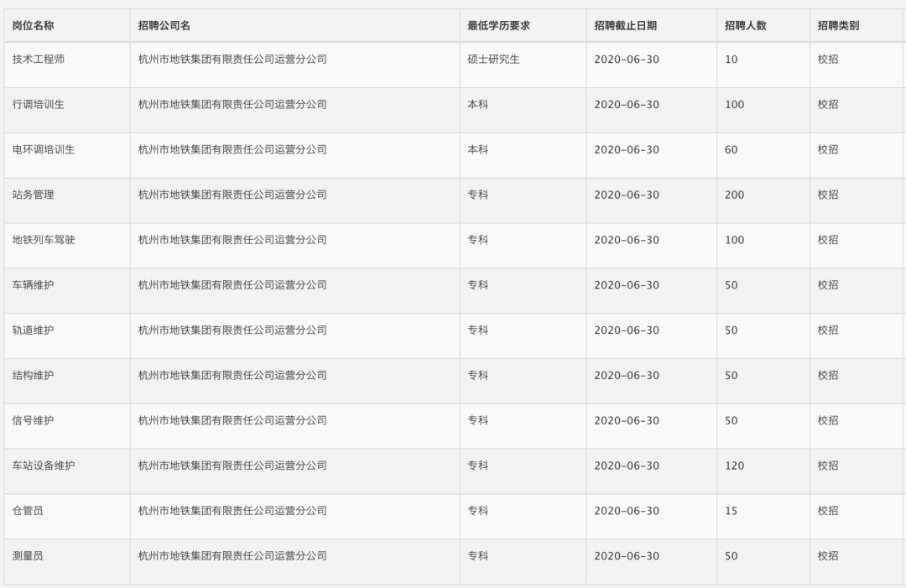Open the 结构维护 job posting

coord(34,376)
